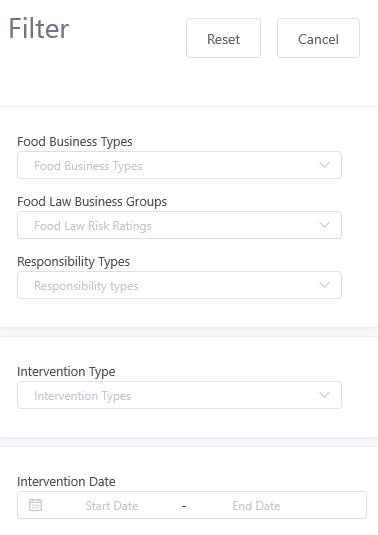
Task: Expand chevron arrow in Food Business Types box
Action: tap(324, 165)
